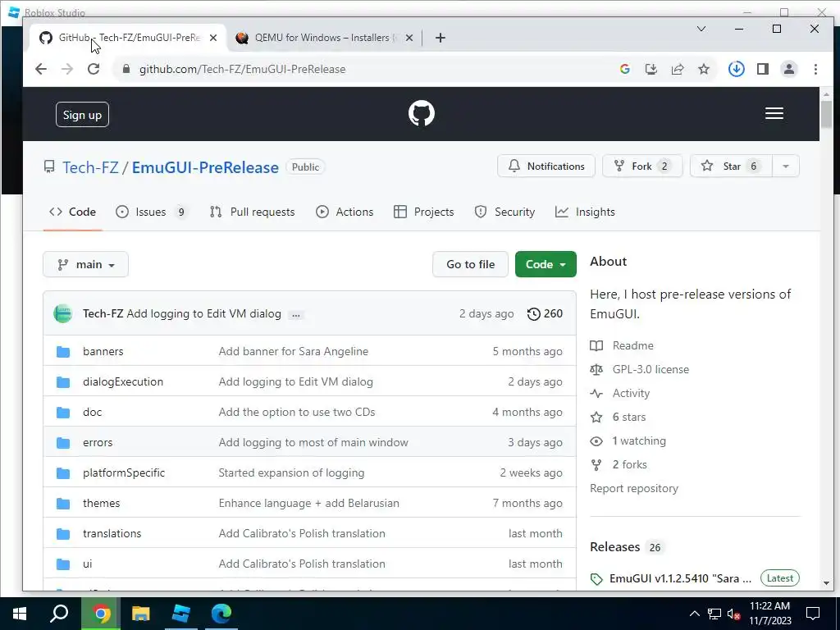Click the share this page icon
This screenshot has height=630, width=840.
[678, 69]
